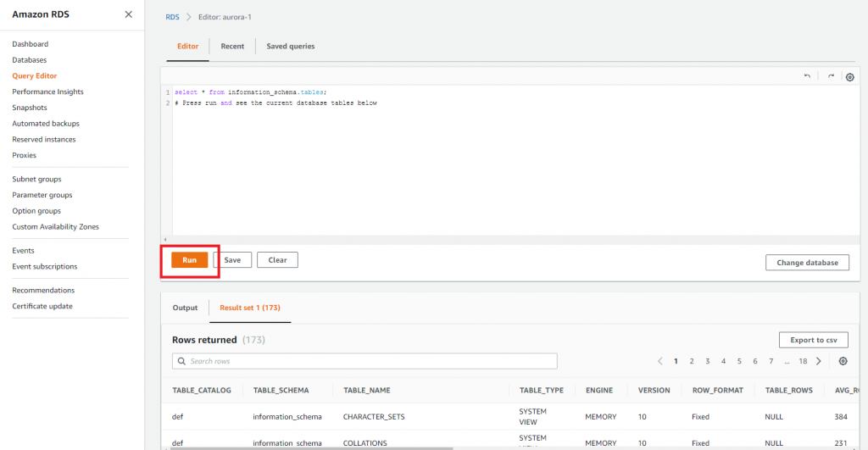The height and width of the screenshot is (450, 868).
Task: Go to results page 7
Action: pos(771,361)
